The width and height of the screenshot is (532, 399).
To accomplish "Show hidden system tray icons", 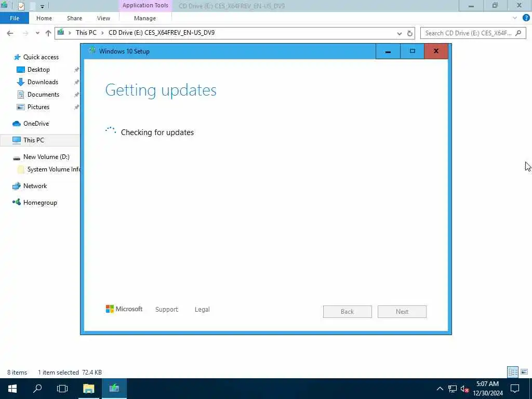I will click(440, 389).
